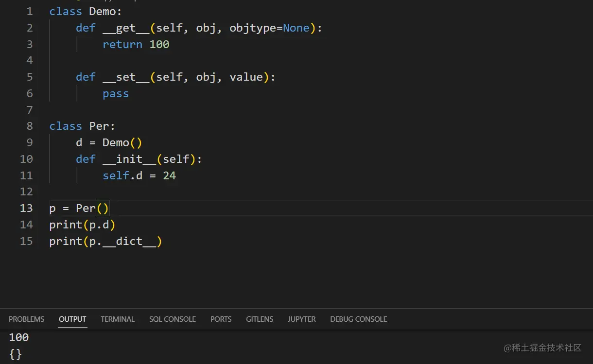The width and height of the screenshot is (593, 364).
Task: Open the TERMINAL panel tab
Action: click(x=118, y=319)
